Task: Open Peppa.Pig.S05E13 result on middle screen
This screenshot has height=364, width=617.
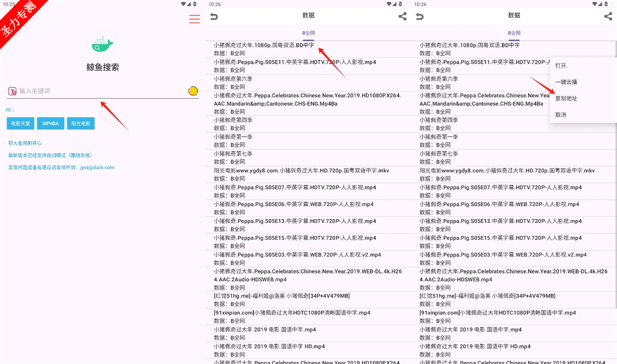Action: click(308, 225)
